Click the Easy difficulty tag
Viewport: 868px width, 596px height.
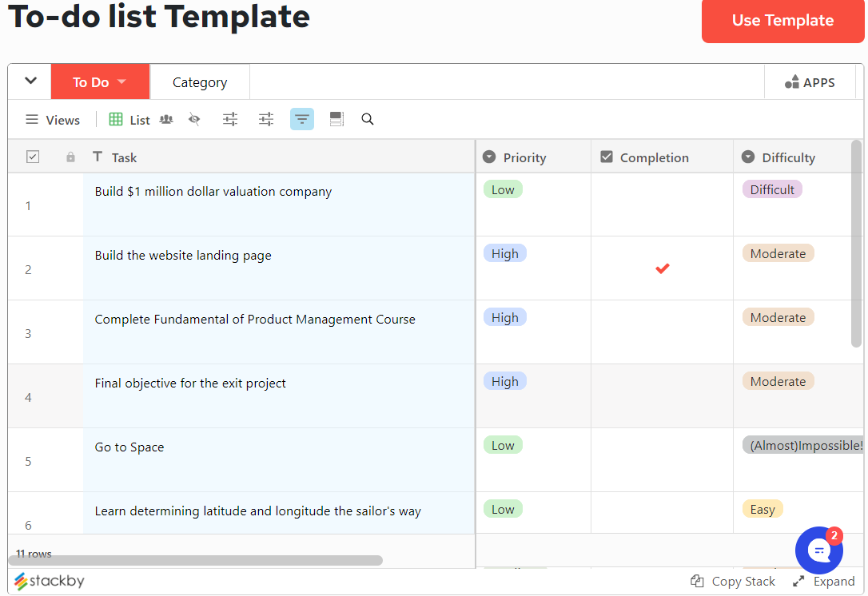pos(762,509)
